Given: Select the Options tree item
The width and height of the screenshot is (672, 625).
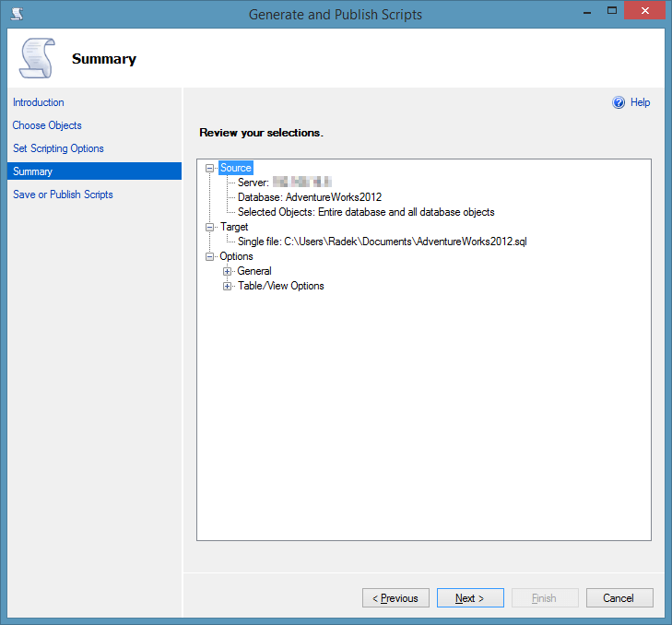Looking at the screenshot, I should 236,256.
